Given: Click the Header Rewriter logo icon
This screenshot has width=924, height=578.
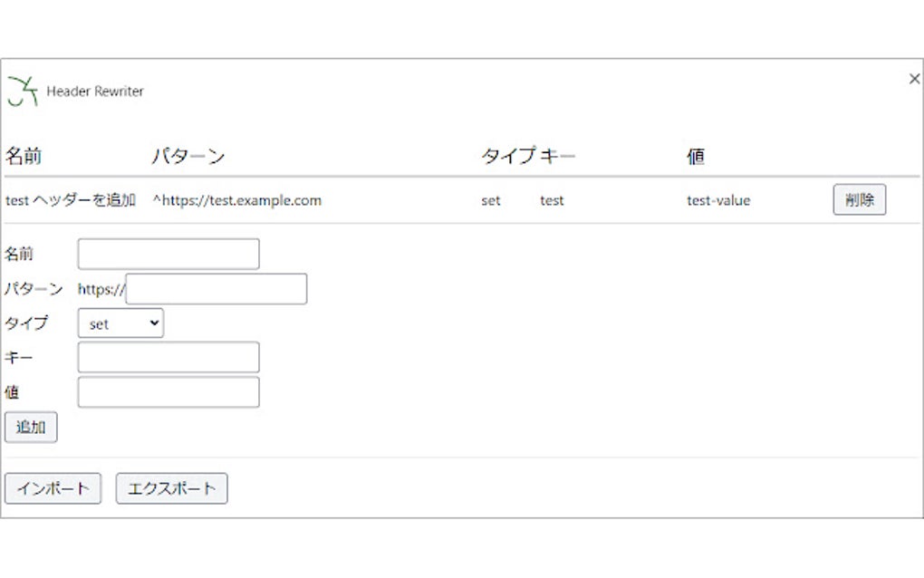Looking at the screenshot, I should [x=23, y=91].
